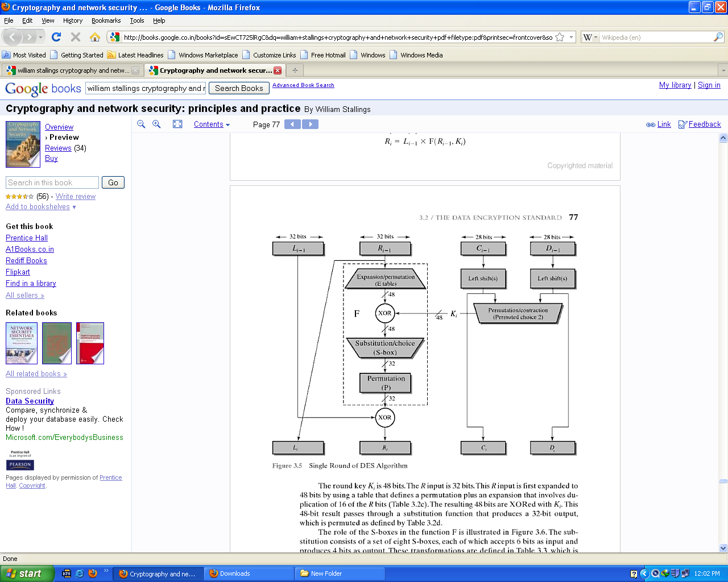Click the zoom out magnifier icon

[x=141, y=124]
